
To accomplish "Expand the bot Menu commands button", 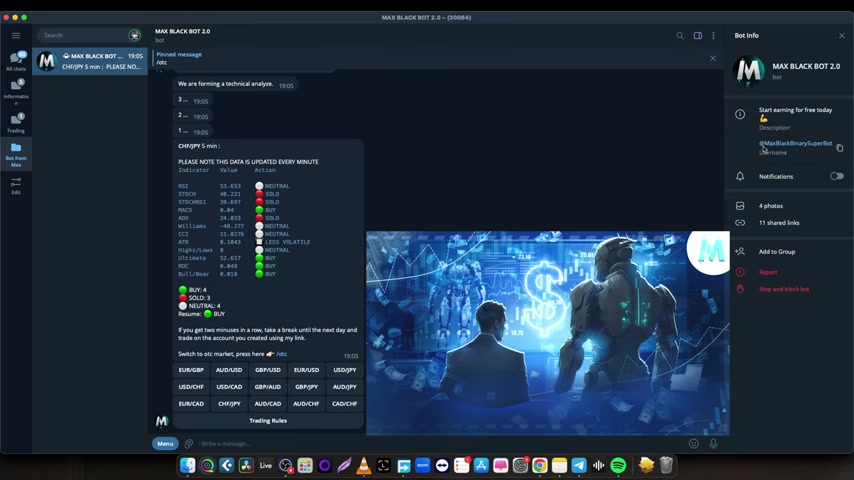I will (x=165, y=444).
